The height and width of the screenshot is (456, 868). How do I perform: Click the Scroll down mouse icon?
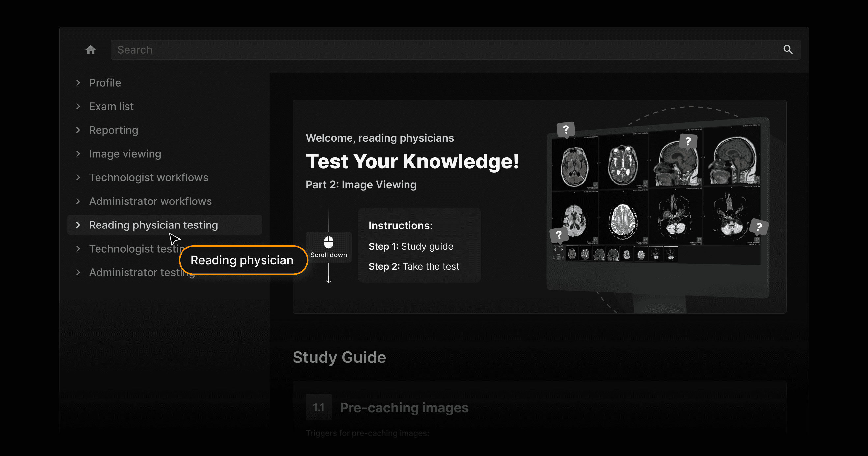pos(328,242)
